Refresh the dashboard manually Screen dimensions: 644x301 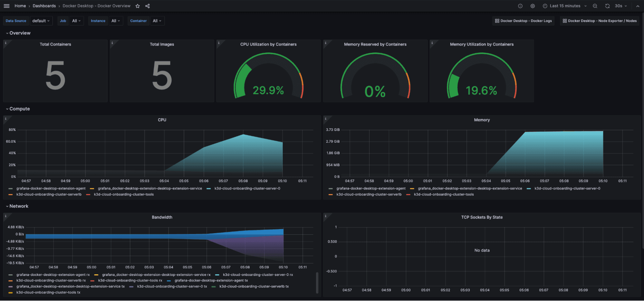pyautogui.click(x=607, y=6)
